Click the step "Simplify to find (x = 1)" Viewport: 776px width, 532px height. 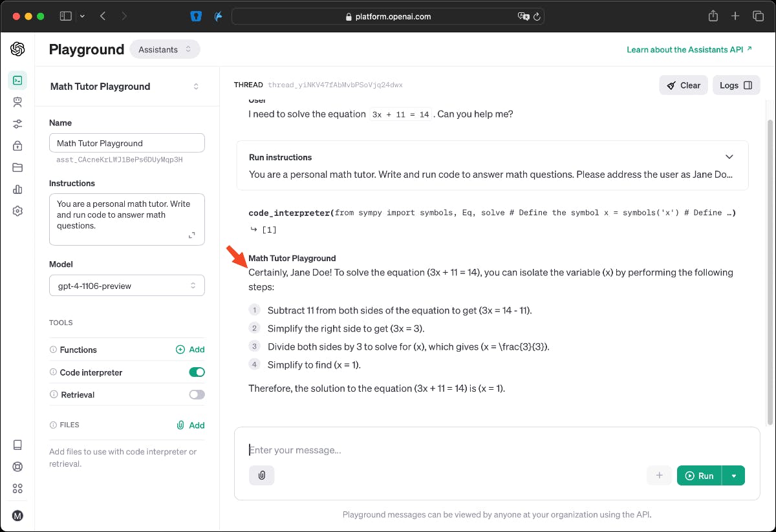coord(314,365)
